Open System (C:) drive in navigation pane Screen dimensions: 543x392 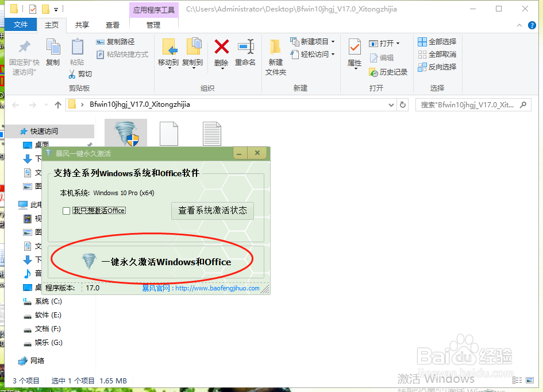coord(48,301)
